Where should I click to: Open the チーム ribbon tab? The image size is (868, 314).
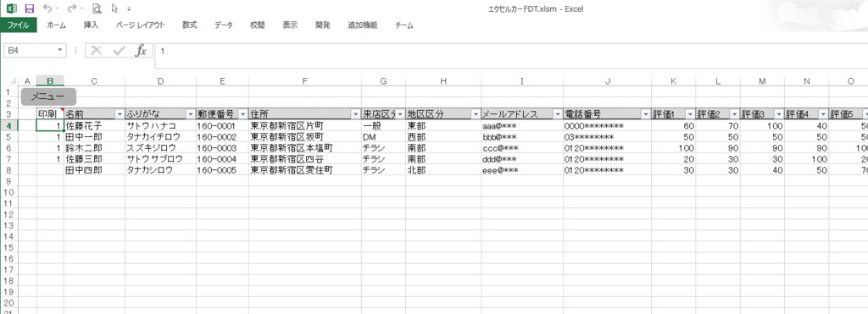coord(404,25)
